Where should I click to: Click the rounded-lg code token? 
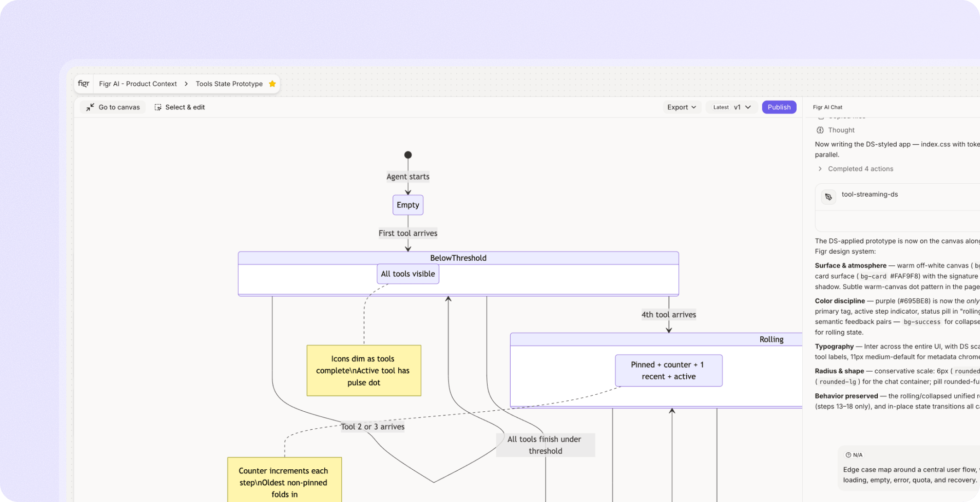(x=838, y=382)
